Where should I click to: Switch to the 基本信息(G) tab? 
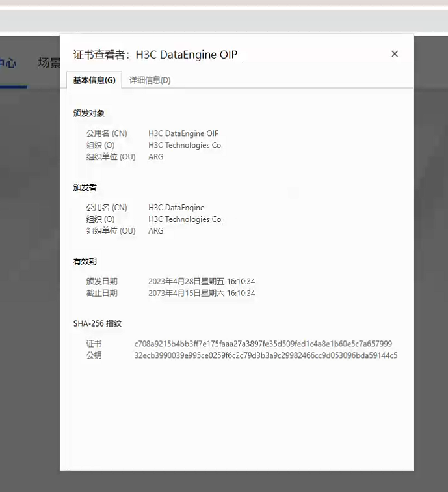point(94,80)
